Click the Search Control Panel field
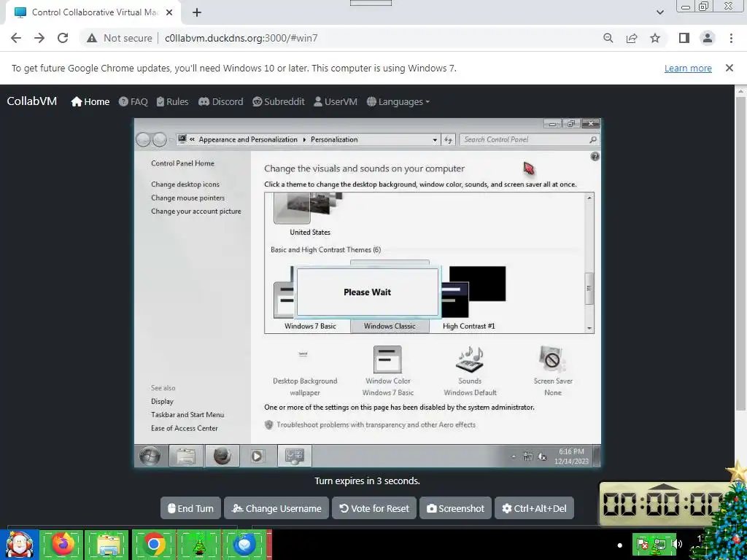Image resolution: width=747 pixels, height=560 pixels. tap(529, 139)
